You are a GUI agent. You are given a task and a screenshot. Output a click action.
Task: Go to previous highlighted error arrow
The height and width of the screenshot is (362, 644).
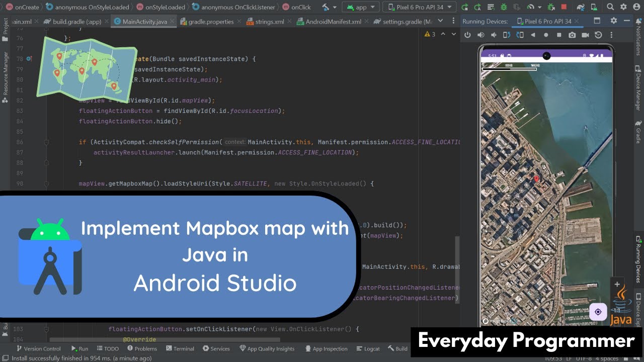pyautogui.click(x=443, y=34)
